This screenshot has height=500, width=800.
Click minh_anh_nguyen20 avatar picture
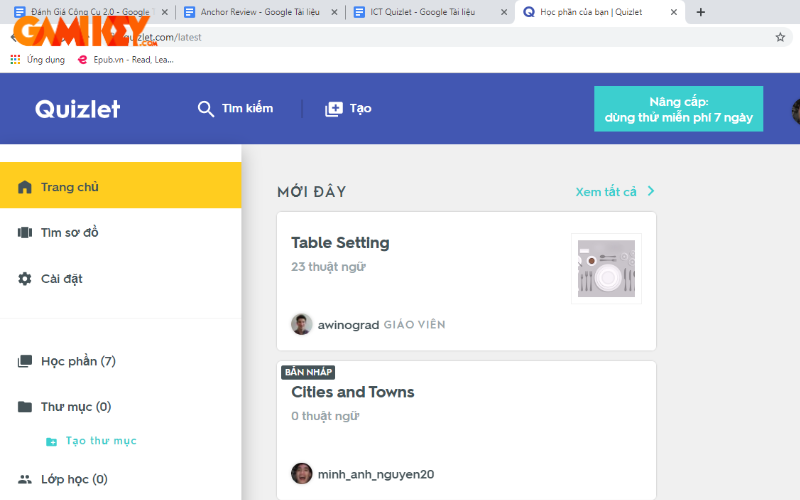click(x=302, y=474)
